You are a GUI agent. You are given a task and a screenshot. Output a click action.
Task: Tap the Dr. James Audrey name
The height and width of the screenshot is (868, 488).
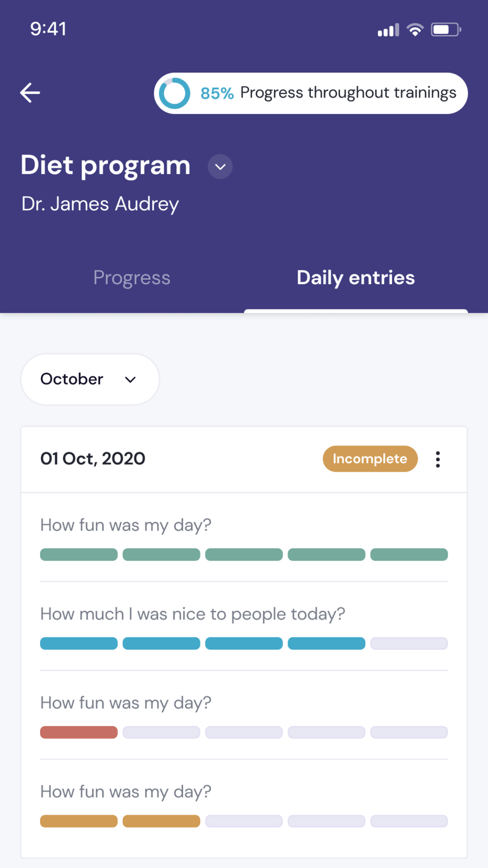pos(100,204)
